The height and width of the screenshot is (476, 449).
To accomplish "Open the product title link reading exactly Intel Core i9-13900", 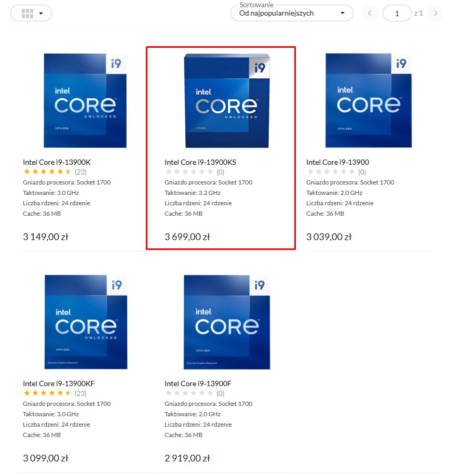I will click(337, 162).
